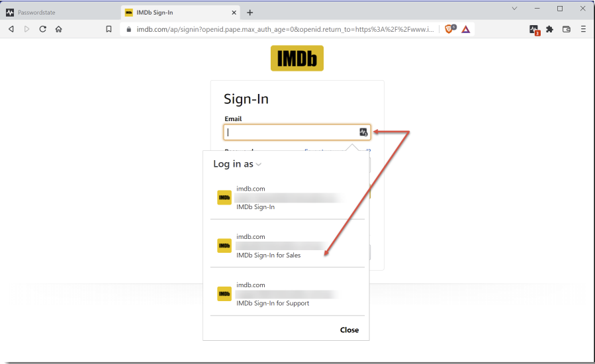Viewport: 595px width, 364px height.
Task: Choose the 'IMDb Sign-In' credential entry
Action: pos(287,198)
